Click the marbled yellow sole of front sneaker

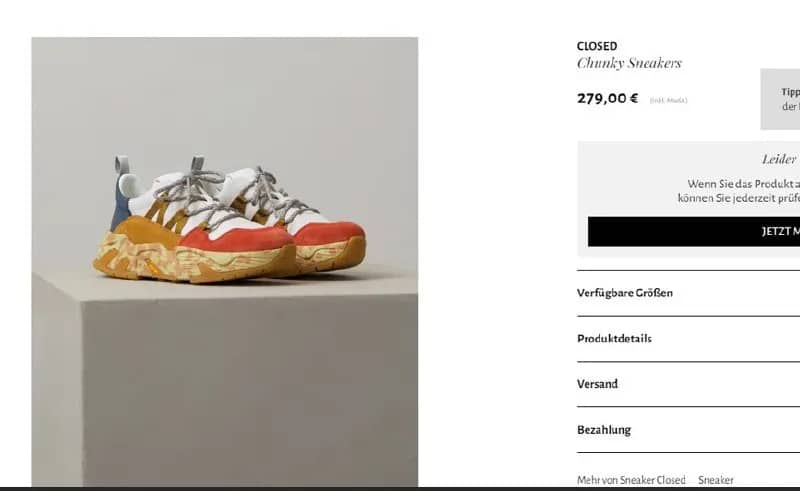(x=194, y=261)
